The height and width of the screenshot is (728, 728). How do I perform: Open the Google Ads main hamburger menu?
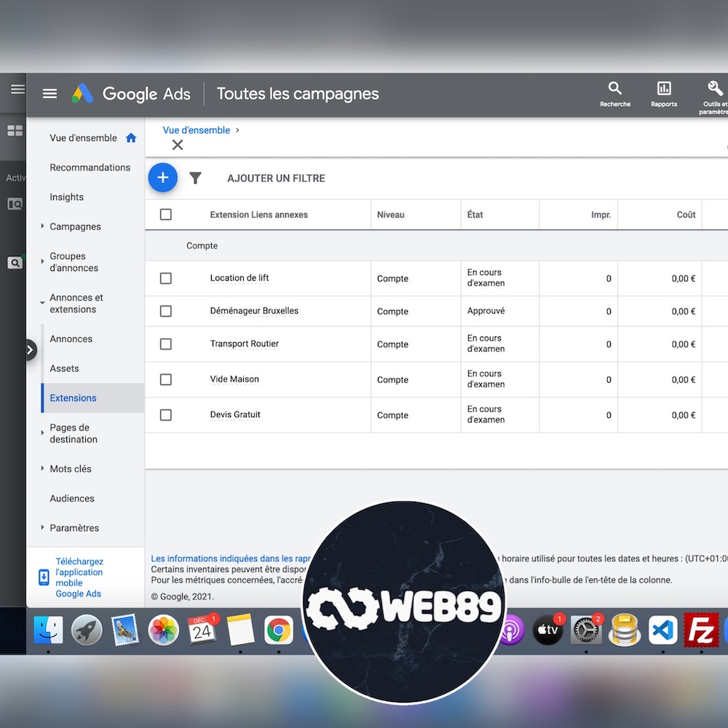[50, 94]
